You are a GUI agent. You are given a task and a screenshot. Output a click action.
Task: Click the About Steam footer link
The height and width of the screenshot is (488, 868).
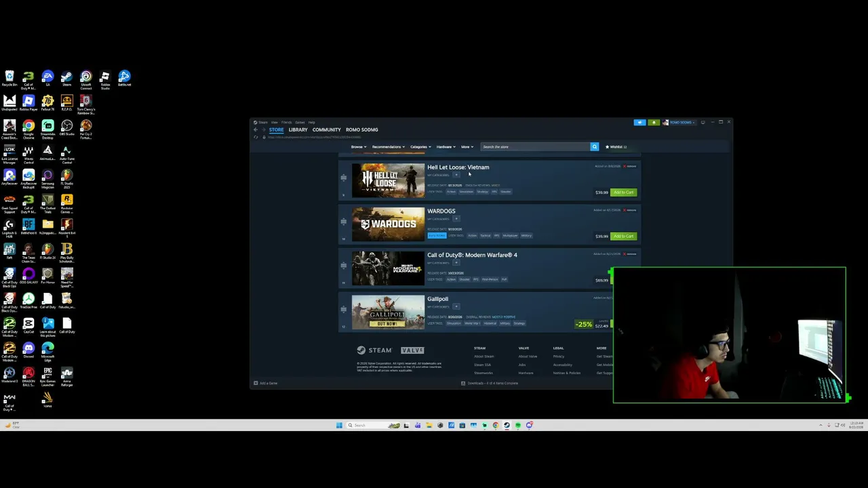pos(484,357)
